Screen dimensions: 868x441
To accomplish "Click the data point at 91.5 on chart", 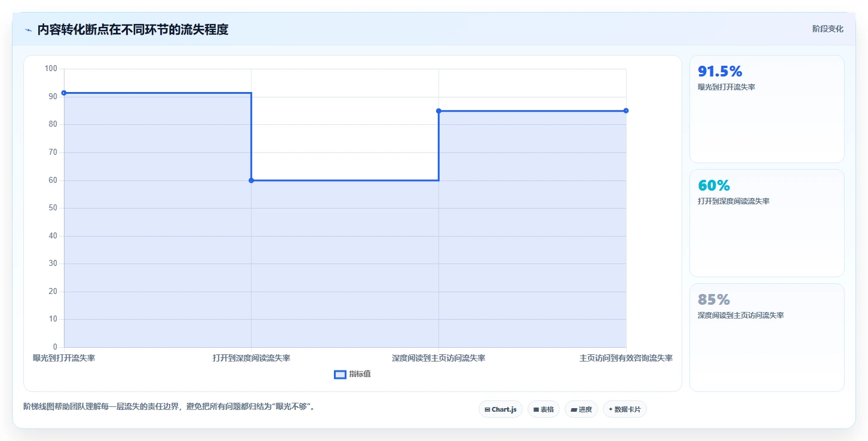I will [64, 93].
